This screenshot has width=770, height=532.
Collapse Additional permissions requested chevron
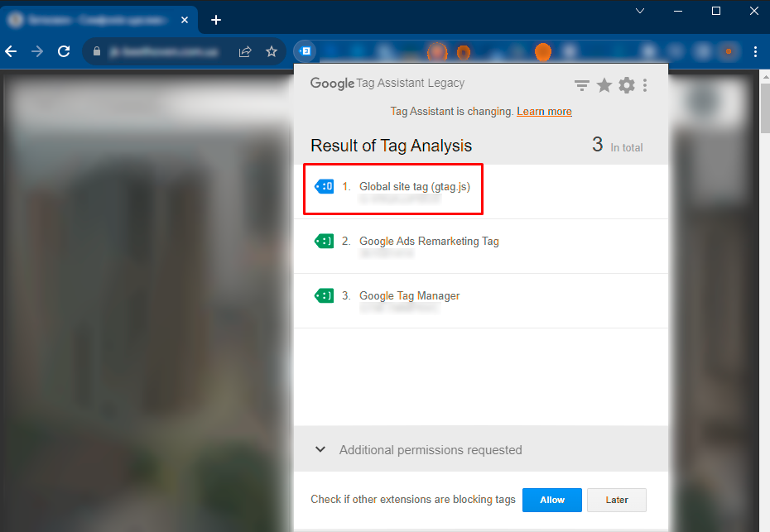[x=320, y=449]
